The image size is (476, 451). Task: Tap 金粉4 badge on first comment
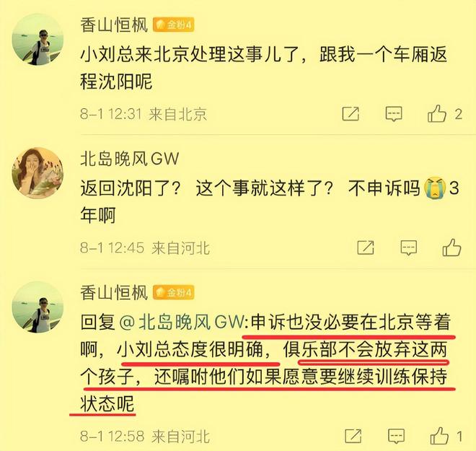point(173,25)
